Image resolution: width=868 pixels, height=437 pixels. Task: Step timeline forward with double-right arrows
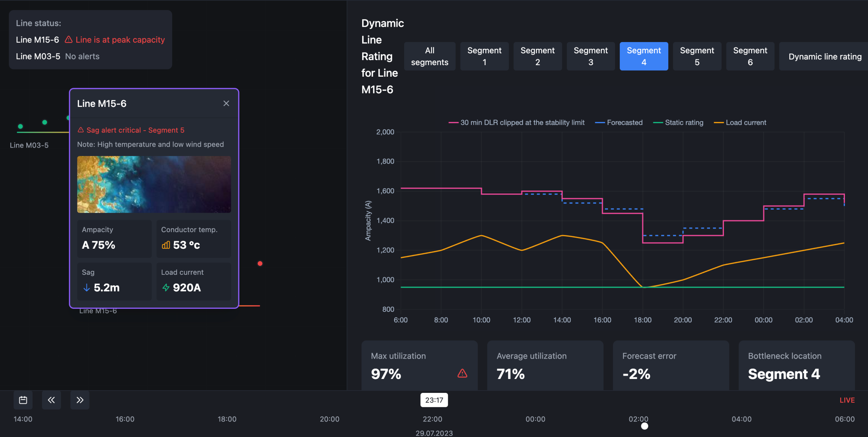click(x=80, y=400)
